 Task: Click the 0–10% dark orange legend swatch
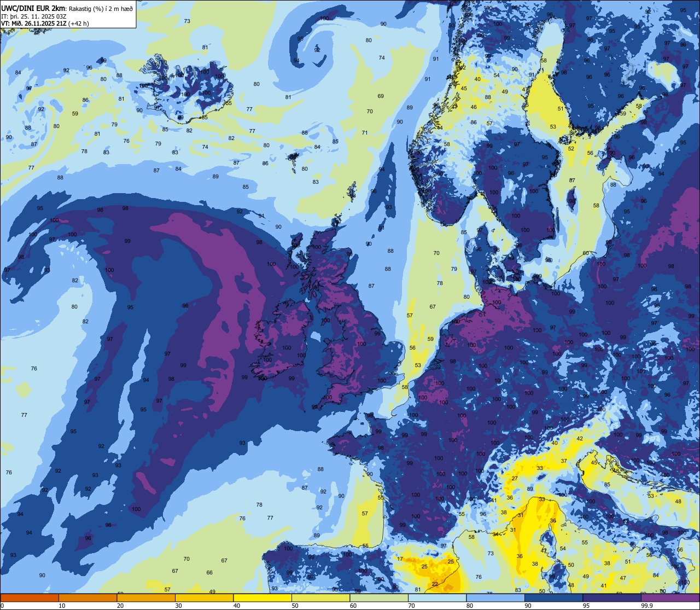(x=30, y=597)
